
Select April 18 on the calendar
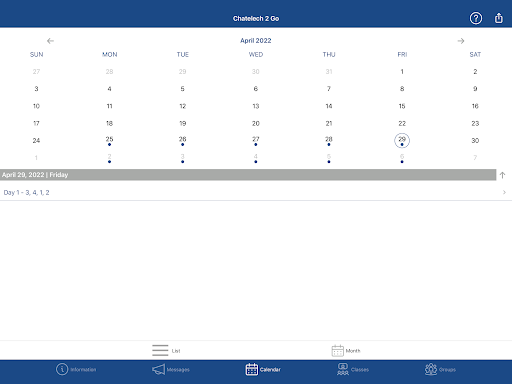click(x=109, y=123)
